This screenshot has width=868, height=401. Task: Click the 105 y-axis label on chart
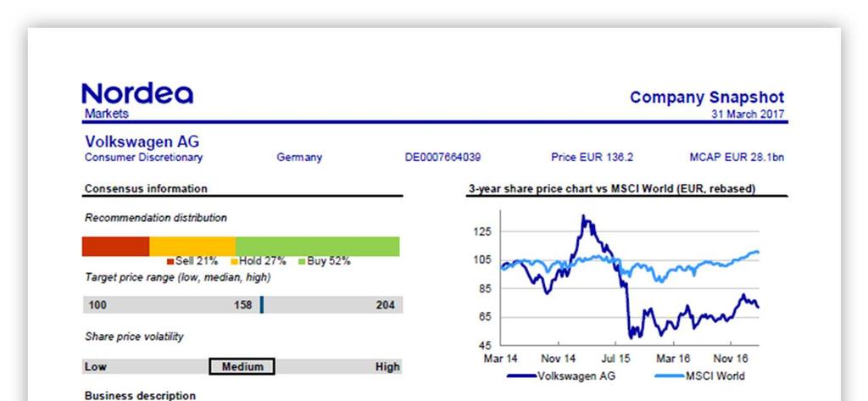pos(482,259)
